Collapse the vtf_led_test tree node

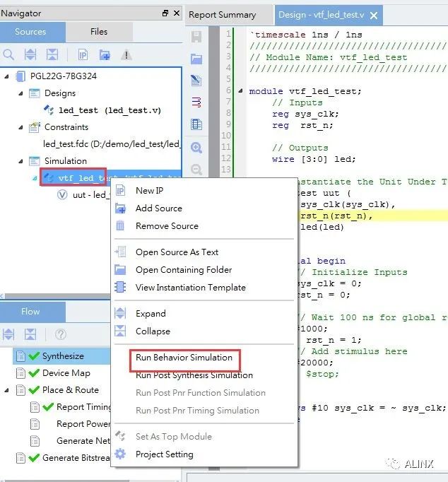tap(35, 178)
